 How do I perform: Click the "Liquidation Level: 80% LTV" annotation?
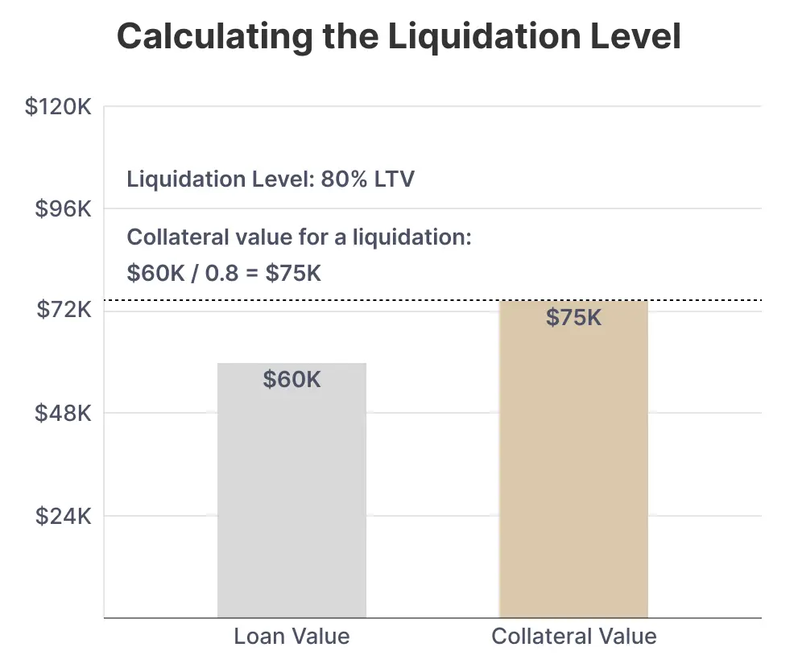point(271,179)
